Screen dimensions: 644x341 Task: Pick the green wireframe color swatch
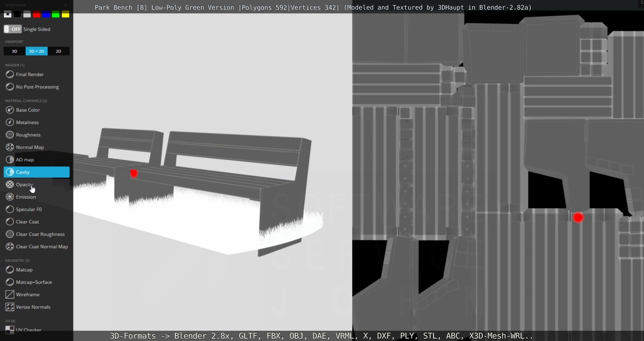[56, 14]
